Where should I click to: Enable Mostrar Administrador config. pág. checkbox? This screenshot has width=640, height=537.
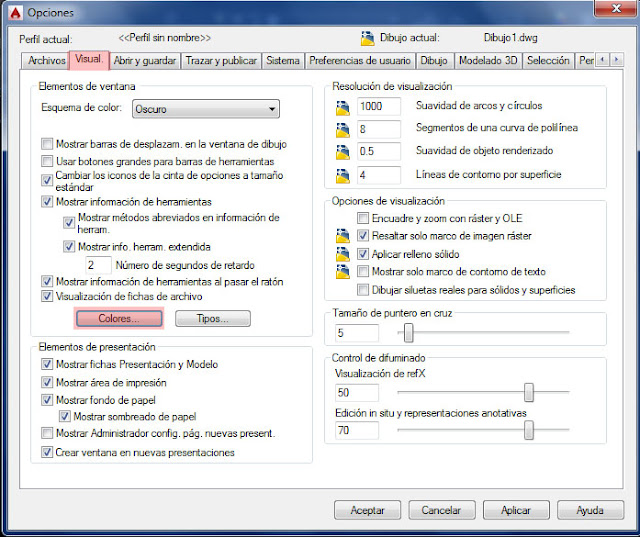pyautogui.click(x=47, y=433)
